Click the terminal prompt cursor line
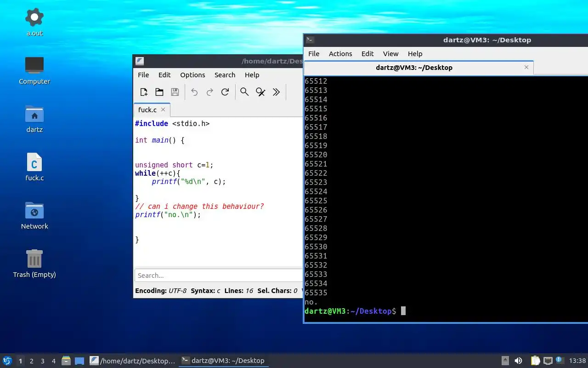Viewport: 588px width, 368px height. (355, 311)
